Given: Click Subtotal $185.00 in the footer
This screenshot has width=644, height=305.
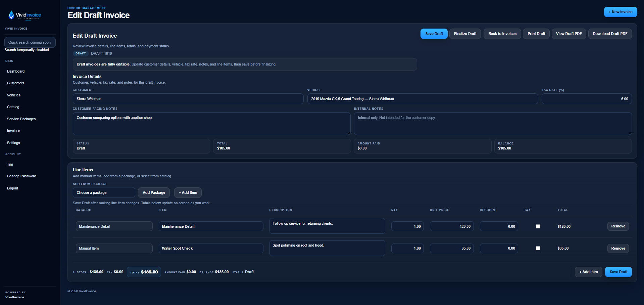Looking at the screenshot, I should (88, 272).
